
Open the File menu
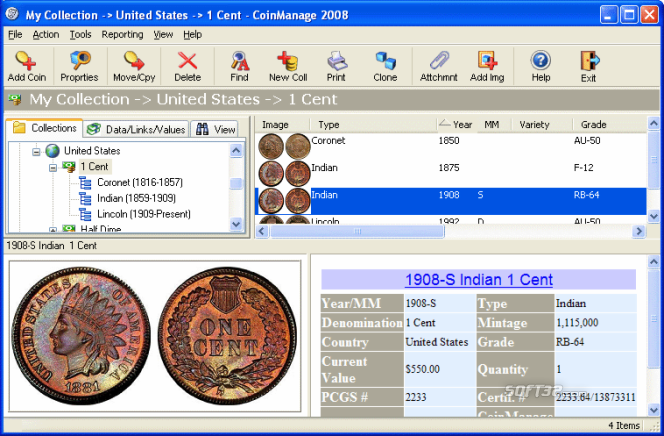15,35
